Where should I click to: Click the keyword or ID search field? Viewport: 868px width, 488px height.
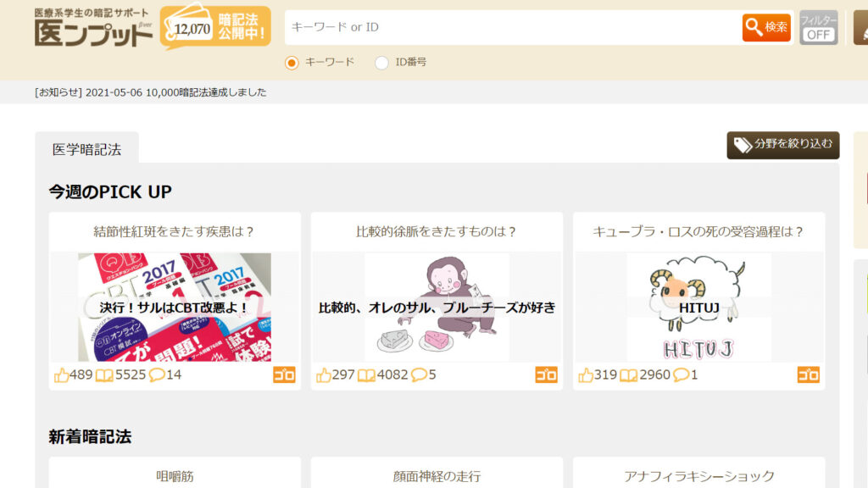point(513,27)
